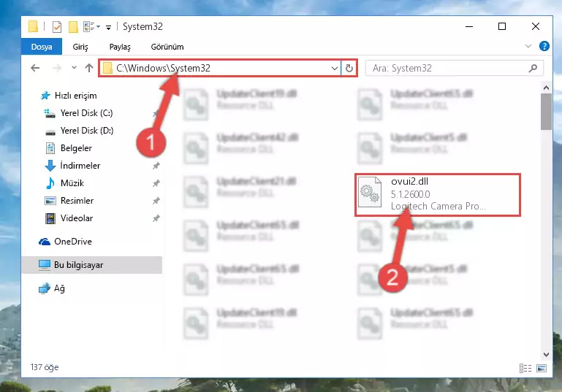The image size is (562, 392).
Task: Refresh the System32 folder view
Action: click(349, 68)
